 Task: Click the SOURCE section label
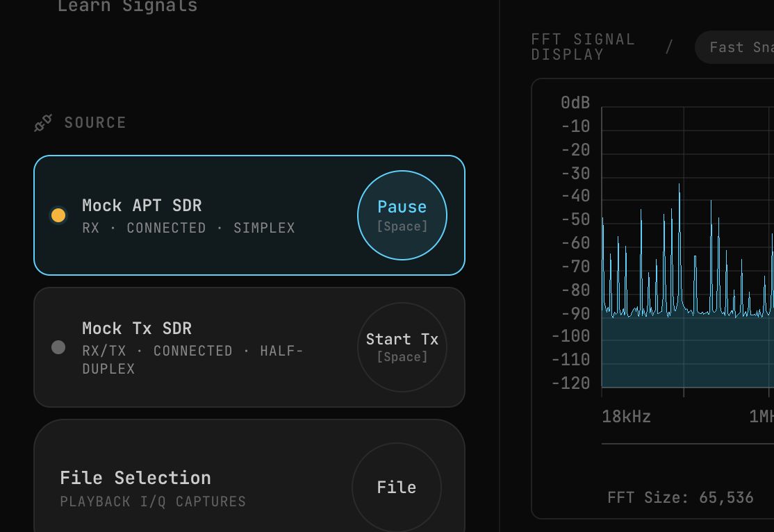95,123
